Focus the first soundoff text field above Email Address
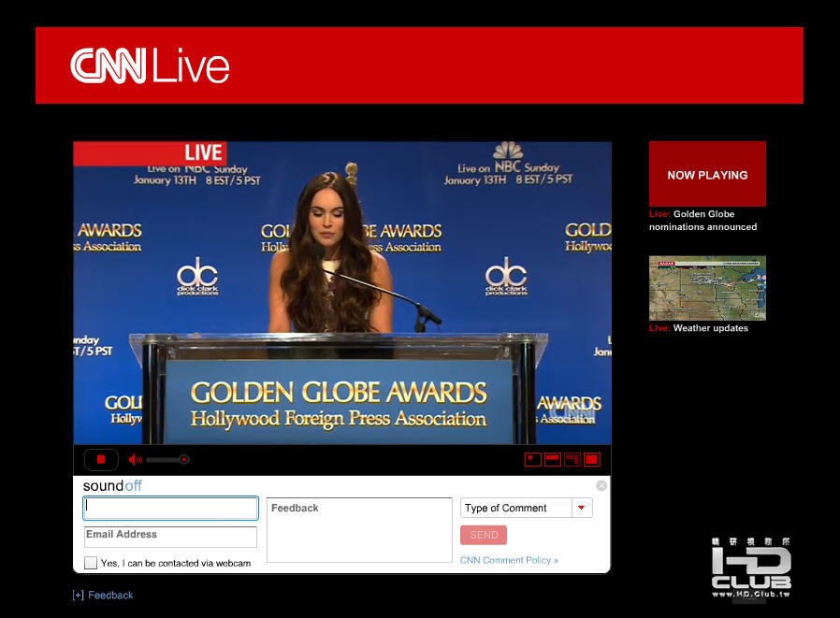 point(170,508)
